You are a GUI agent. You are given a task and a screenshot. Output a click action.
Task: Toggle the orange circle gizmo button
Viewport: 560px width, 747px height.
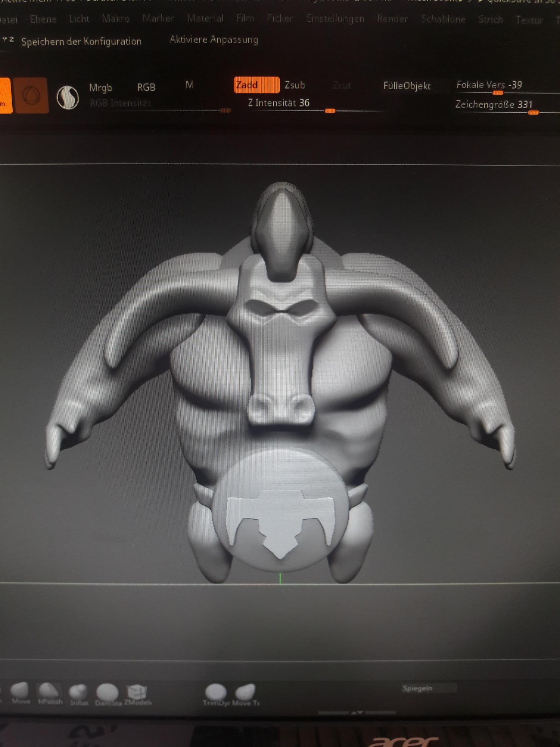point(31,95)
